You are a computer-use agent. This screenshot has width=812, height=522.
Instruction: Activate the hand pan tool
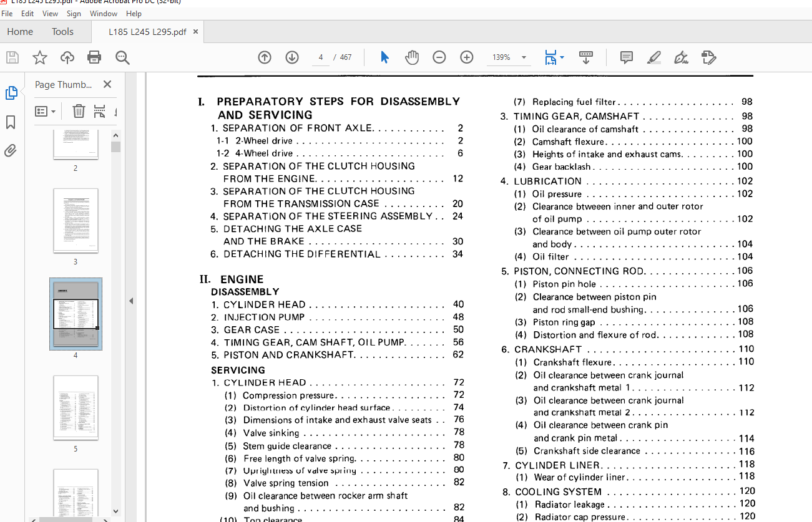(x=412, y=57)
